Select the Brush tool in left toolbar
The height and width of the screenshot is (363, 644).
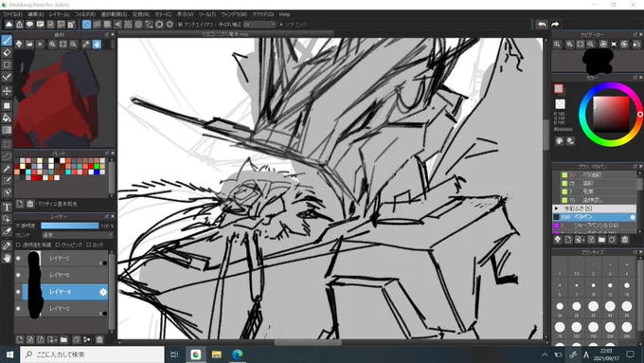[7, 40]
